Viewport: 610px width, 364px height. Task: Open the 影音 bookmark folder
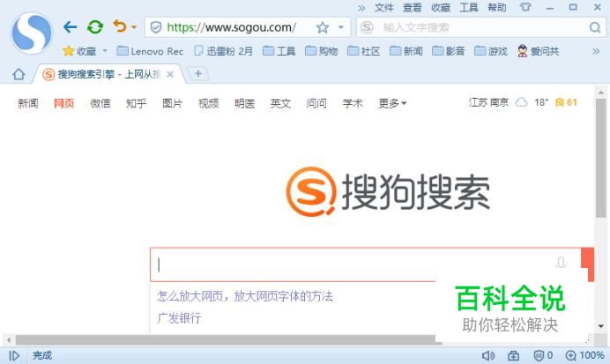tap(448, 51)
